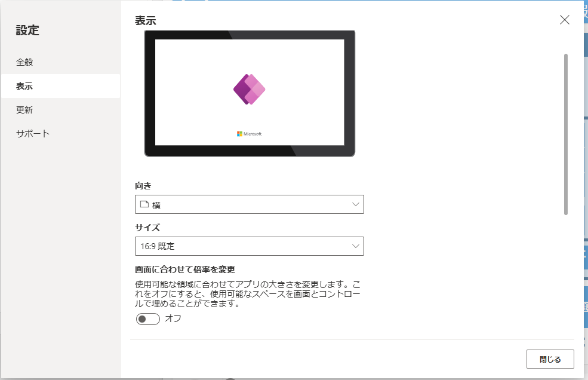Image resolution: width=588 pixels, height=380 pixels.
Task: Click the tablet preview thumbnail
Action: [250, 93]
